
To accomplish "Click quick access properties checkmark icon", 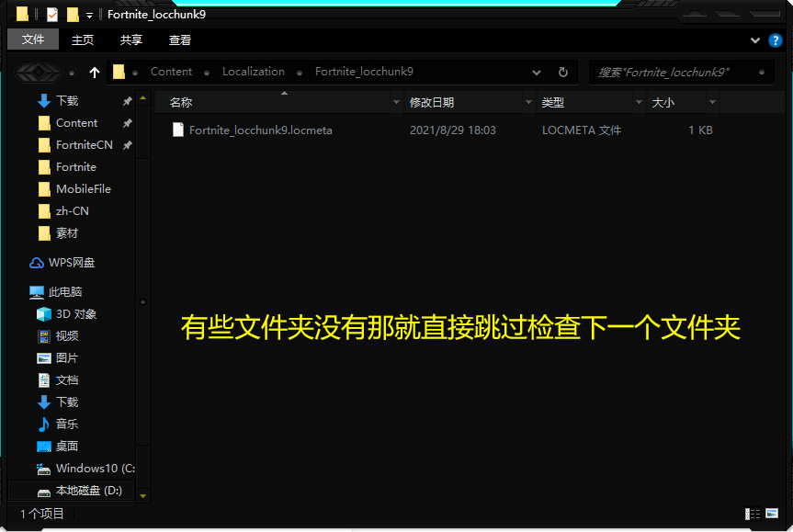I will [x=52, y=14].
